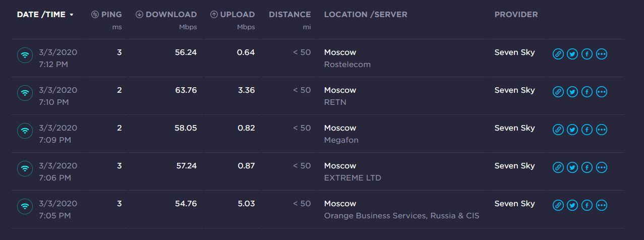Toggle Date/Time sort order arrow

[x=72, y=15]
